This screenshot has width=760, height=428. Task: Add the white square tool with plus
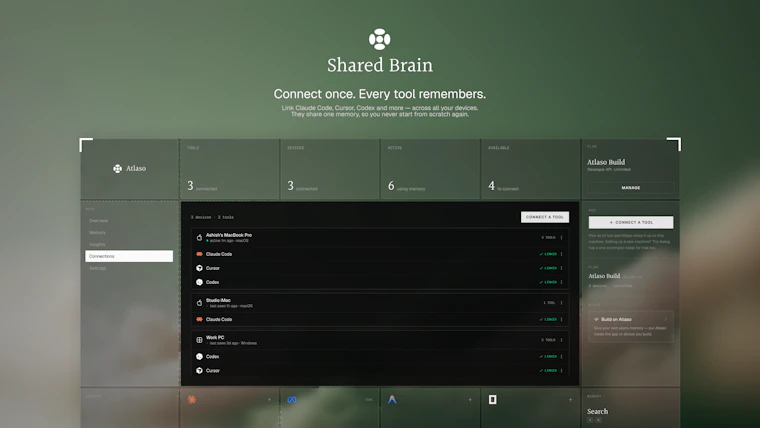pyautogui.click(x=570, y=399)
